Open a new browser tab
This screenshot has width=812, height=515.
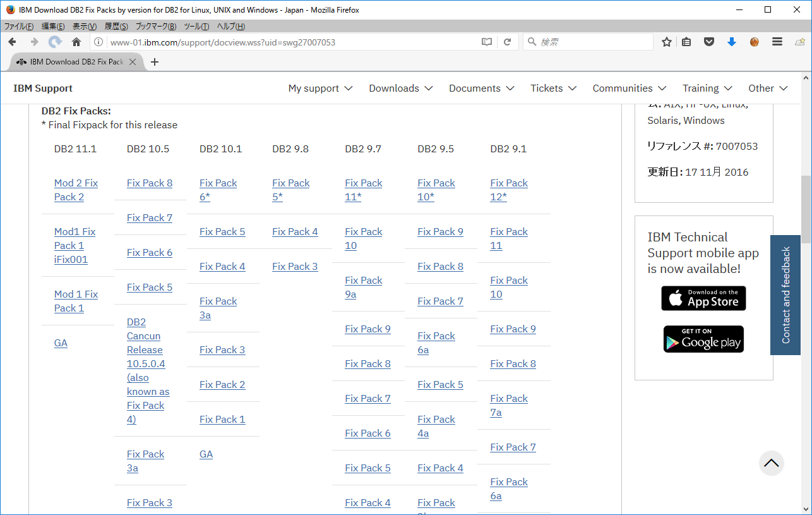coord(155,62)
